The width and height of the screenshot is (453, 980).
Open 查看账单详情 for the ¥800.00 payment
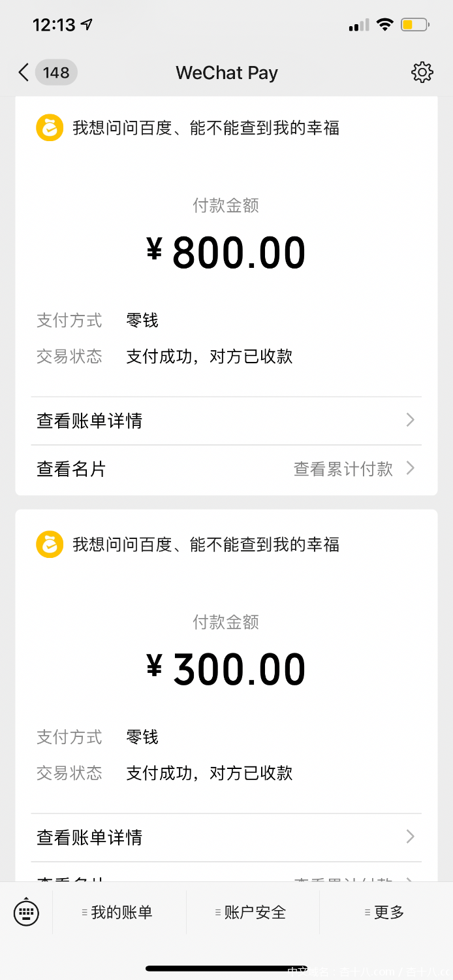coord(89,421)
